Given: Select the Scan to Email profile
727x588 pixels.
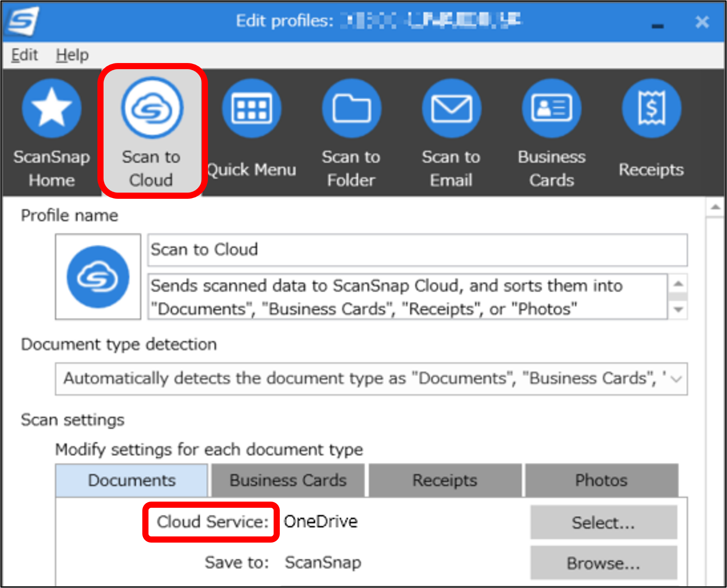Looking at the screenshot, I should tap(452, 132).
